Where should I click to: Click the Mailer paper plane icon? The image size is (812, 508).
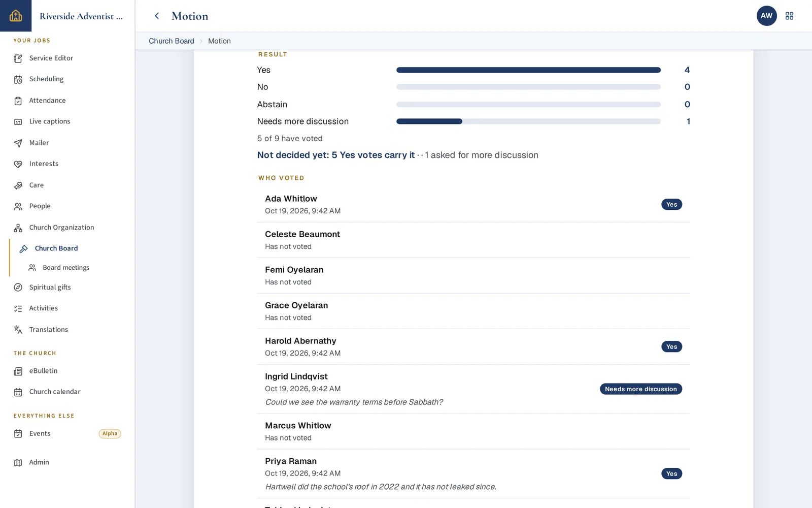(18, 143)
